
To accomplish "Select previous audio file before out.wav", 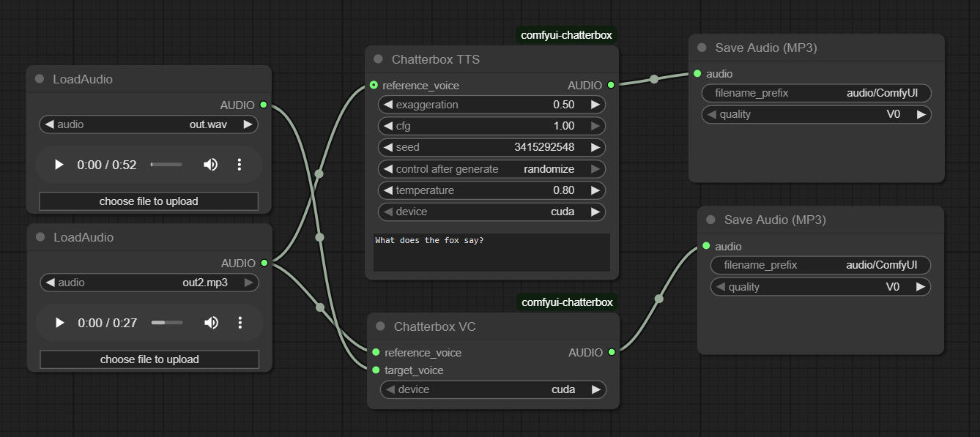I will coord(49,124).
